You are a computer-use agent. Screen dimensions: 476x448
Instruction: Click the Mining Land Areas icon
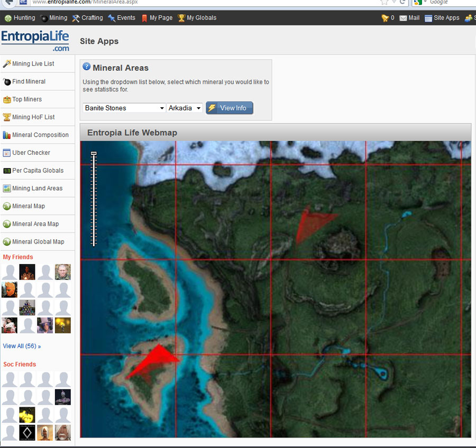coord(7,189)
